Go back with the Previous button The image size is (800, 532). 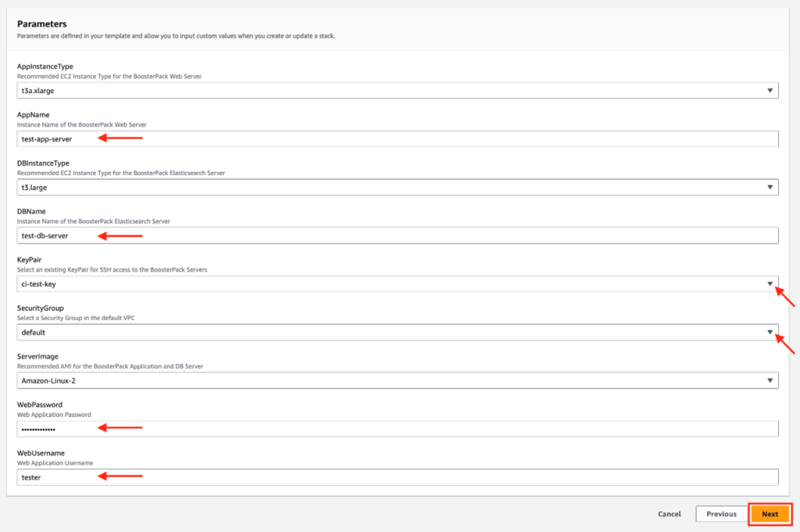[721, 514]
